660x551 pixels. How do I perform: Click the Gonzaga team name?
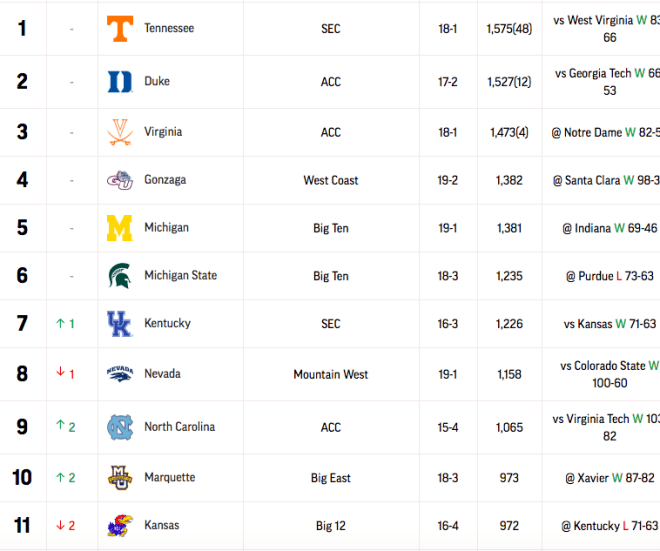coord(165,180)
